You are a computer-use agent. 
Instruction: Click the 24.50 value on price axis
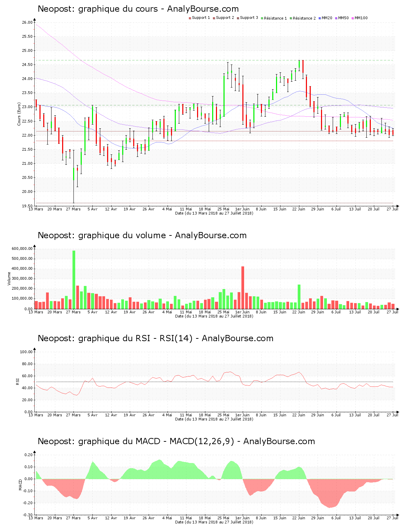tap(27, 65)
